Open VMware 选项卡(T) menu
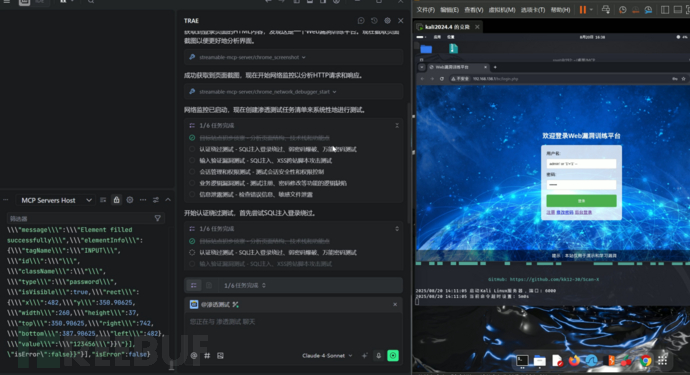The height and width of the screenshot is (375, 690). [x=532, y=10]
